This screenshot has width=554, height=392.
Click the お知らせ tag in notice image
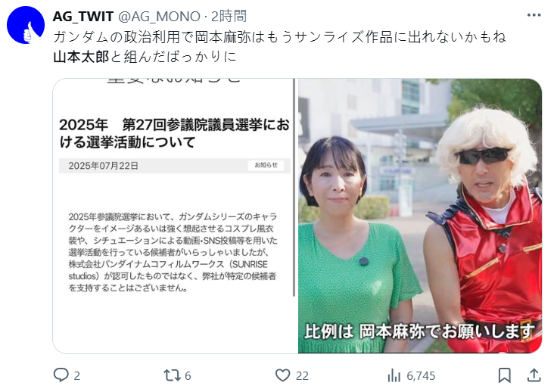pyautogui.click(x=266, y=165)
